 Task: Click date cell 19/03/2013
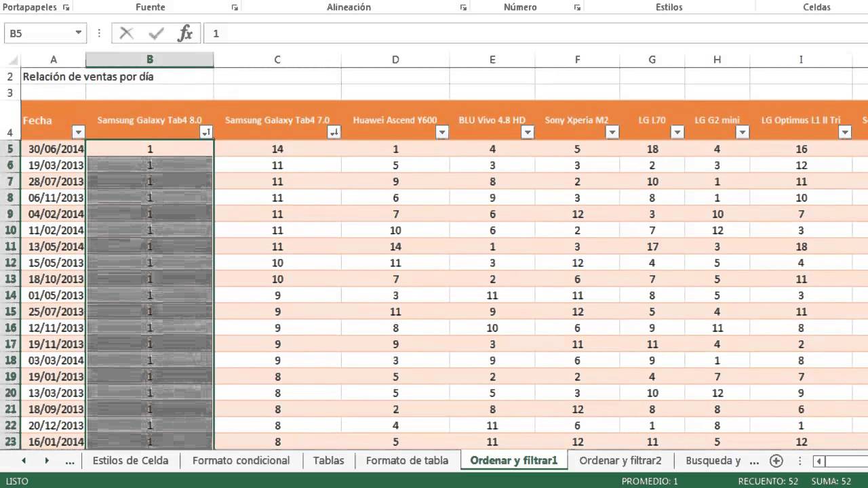pos(54,165)
